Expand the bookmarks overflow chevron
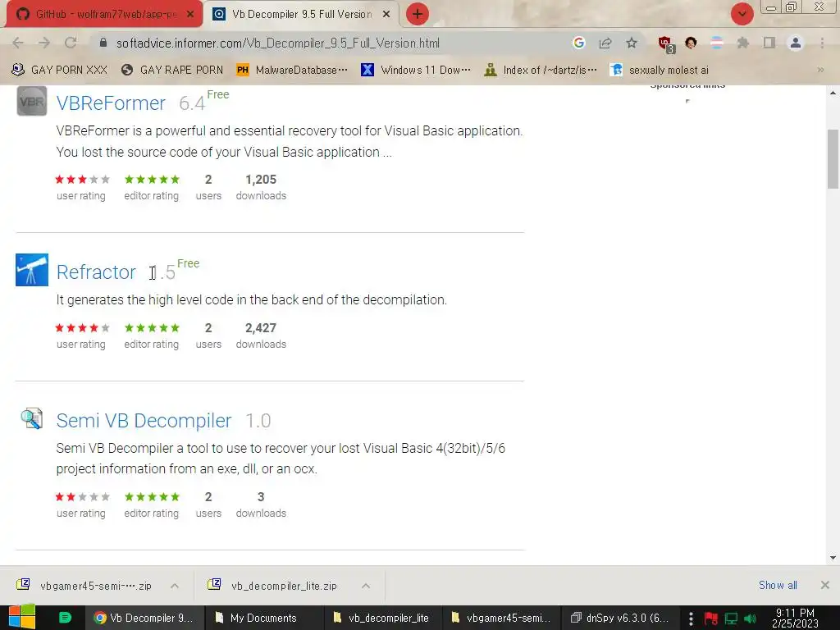 (820, 70)
